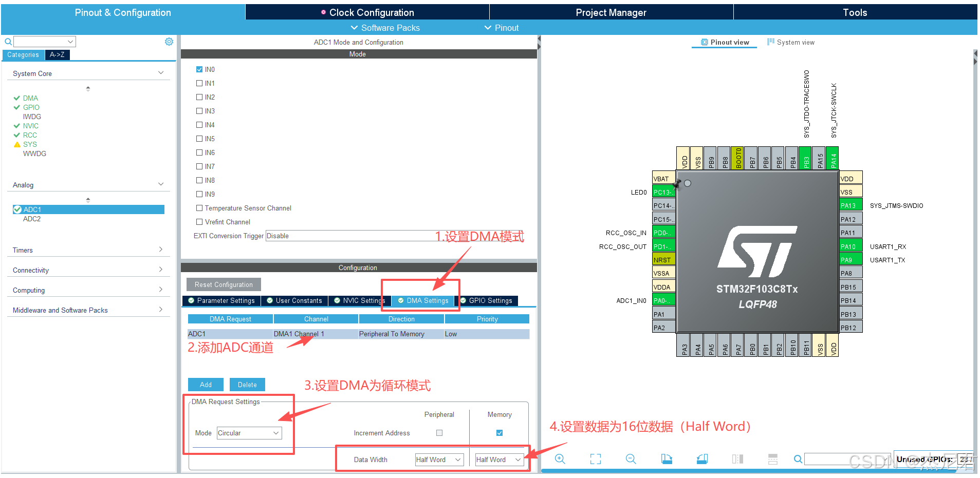Open the Memory Data Width dropdown
Screen dimensions: 980x478
tap(500, 460)
